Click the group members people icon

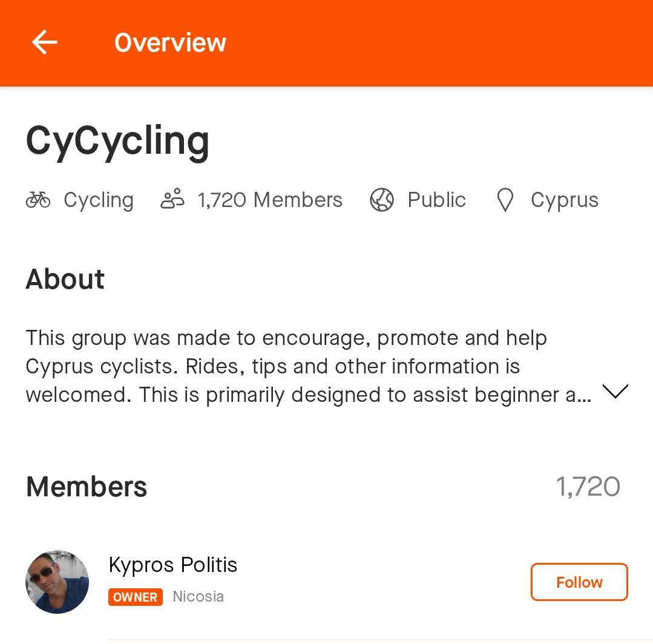pos(172,199)
